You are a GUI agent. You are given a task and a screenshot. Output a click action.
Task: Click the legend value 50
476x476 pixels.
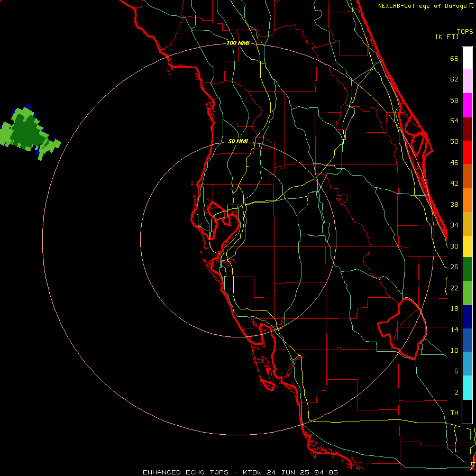[x=454, y=141]
